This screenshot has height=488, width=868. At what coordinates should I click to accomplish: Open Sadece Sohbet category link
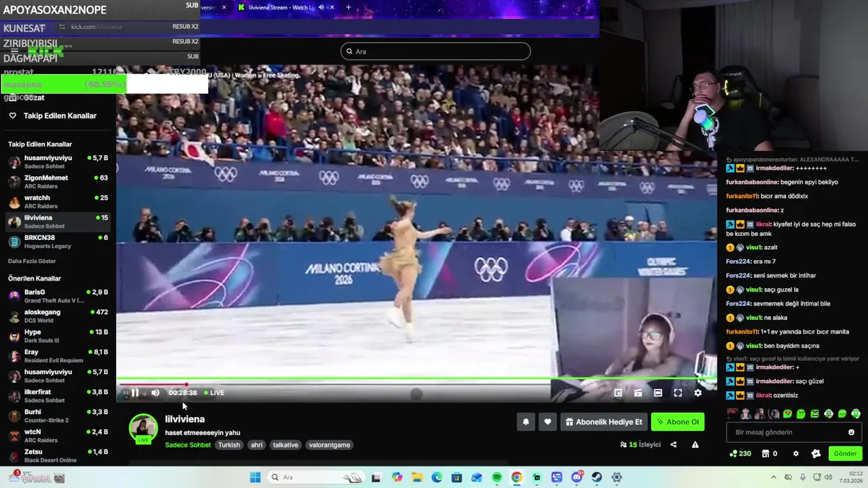(x=188, y=445)
